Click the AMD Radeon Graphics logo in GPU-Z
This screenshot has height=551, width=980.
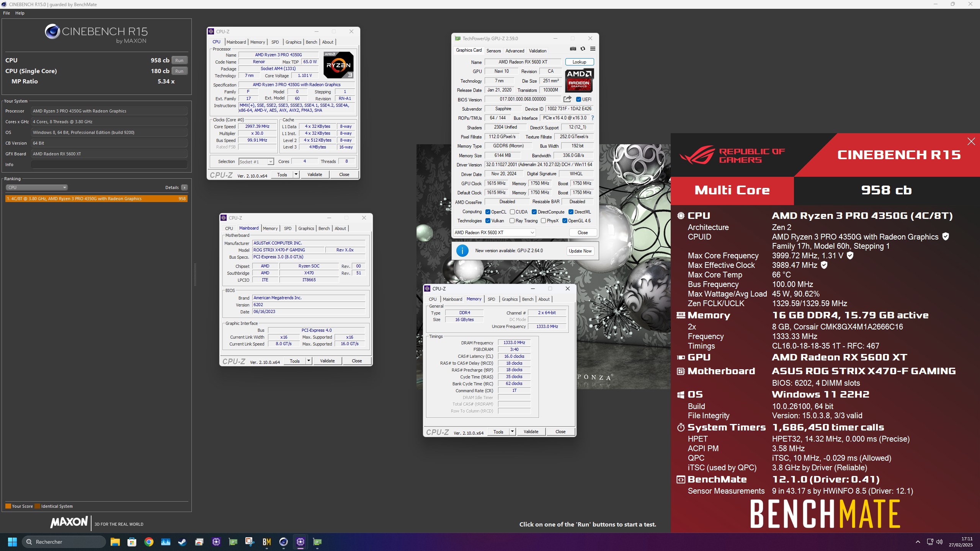(579, 80)
